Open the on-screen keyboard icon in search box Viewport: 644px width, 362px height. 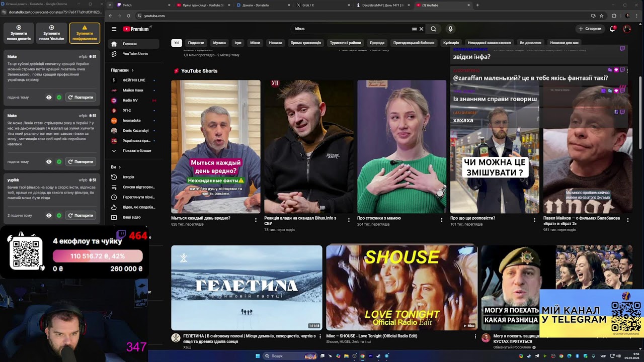click(x=414, y=29)
